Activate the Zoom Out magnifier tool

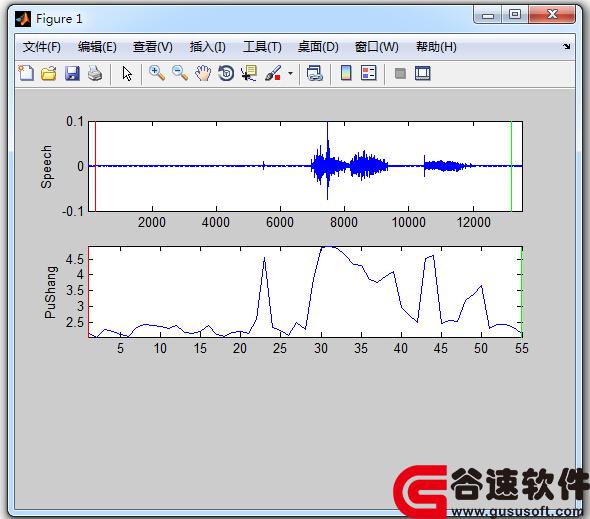180,73
